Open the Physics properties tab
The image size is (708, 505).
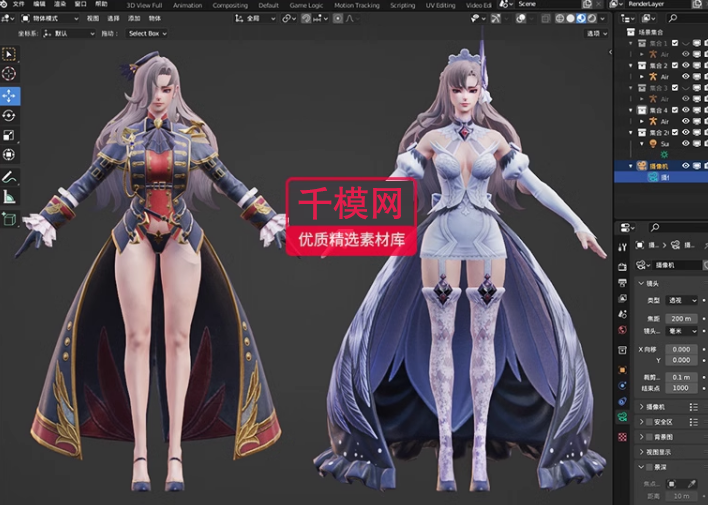(x=623, y=385)
